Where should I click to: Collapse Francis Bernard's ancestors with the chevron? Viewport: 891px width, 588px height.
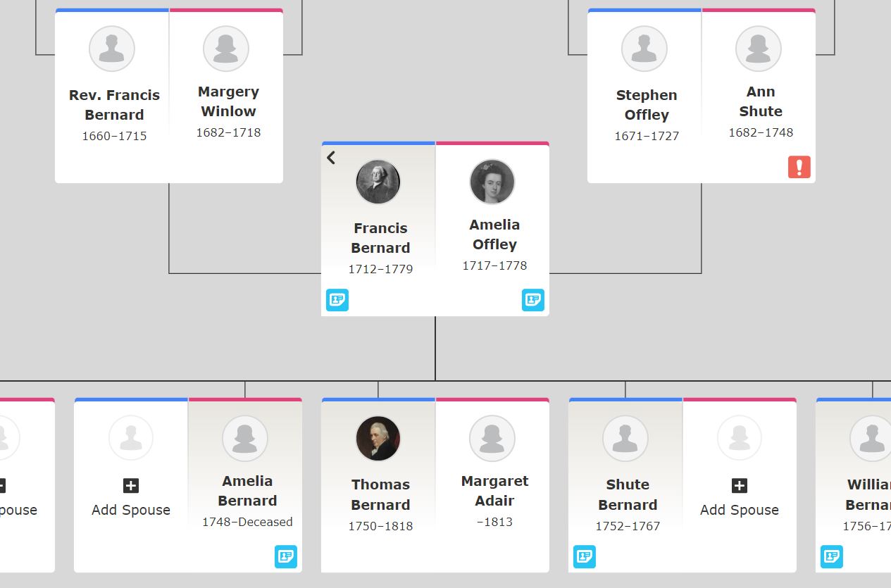pos(331,158)
